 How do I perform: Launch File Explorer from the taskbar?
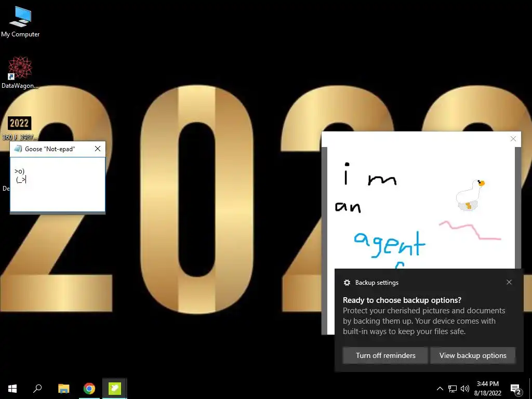click(x=63, y=389)
